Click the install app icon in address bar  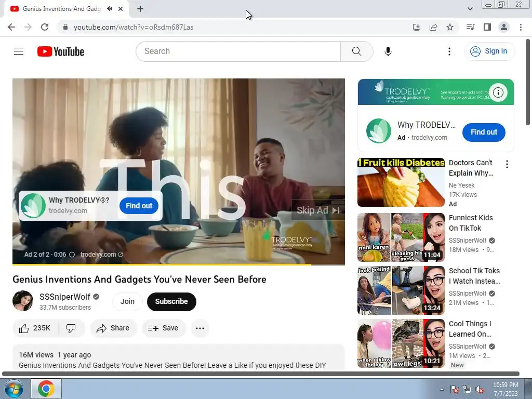[417, 27]
